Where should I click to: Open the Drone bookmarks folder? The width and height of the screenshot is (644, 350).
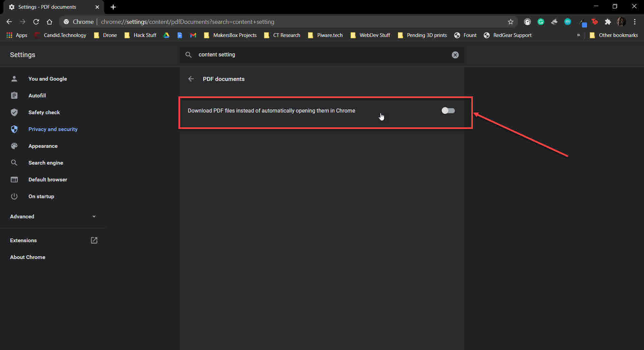(x=105, y=35)
